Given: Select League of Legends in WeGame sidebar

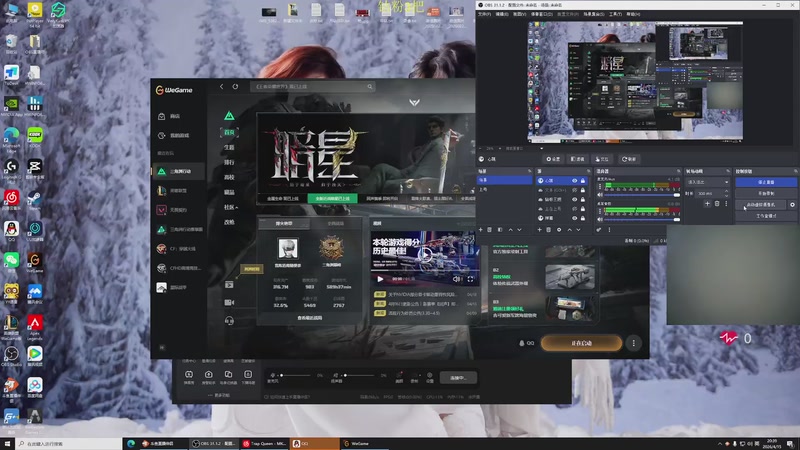Looking at the screenshot, I should coord(178,191).
